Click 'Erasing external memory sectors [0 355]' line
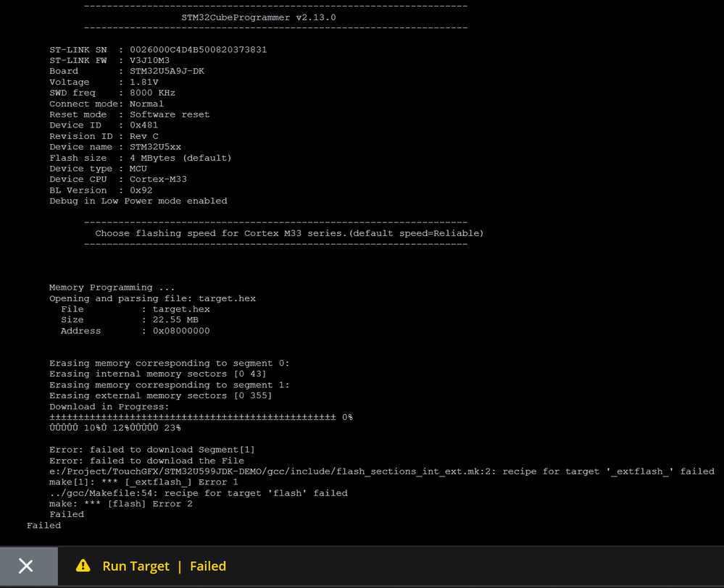The width and height of the screenshot is (724, 588). pos(161,395)
